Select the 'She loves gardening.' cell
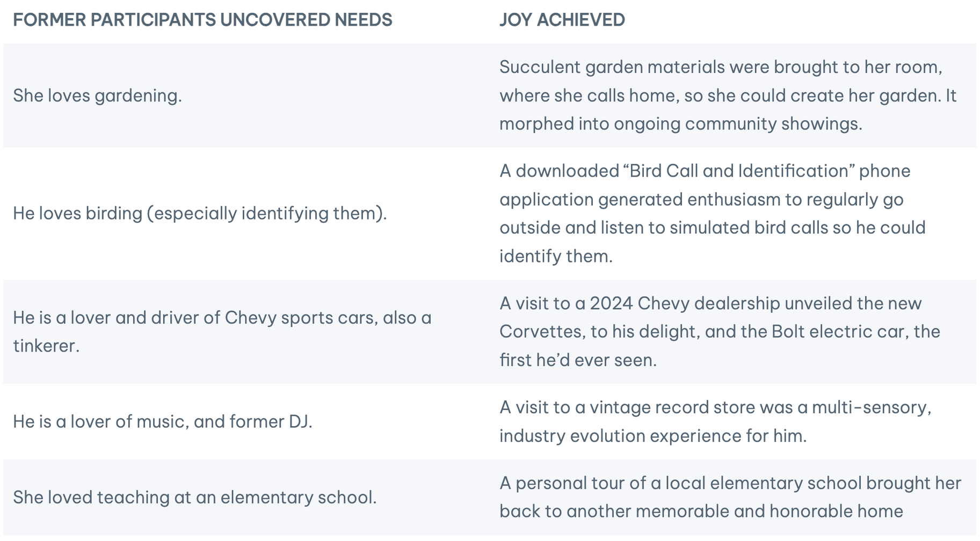Image resolution: width=980 pixels, height=541 pixels. click(x=97, y=96)
